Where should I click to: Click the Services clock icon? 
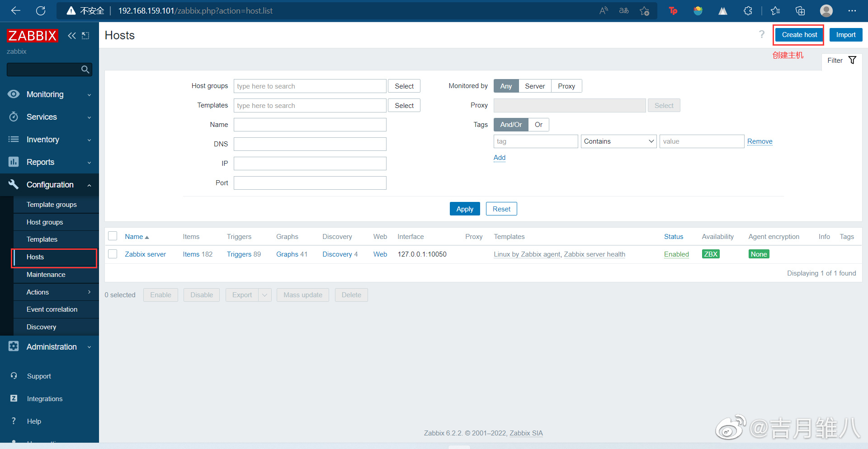(14, 117)
